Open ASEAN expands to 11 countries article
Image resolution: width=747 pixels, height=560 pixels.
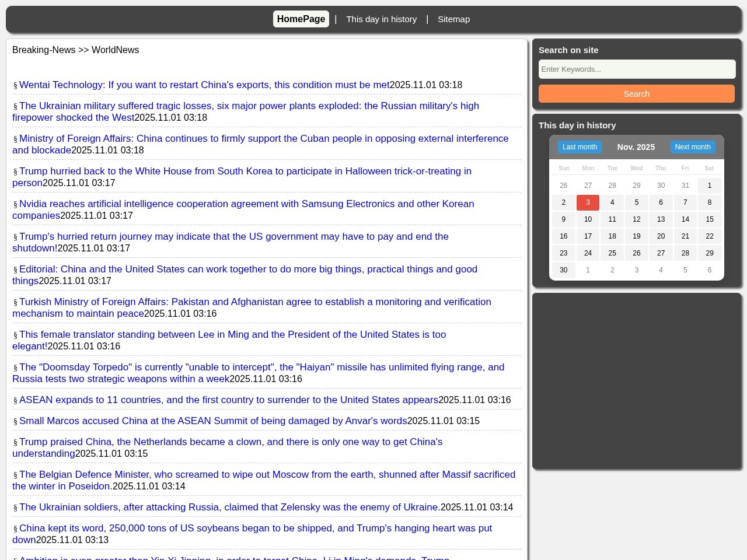click(x=228, y=400)
